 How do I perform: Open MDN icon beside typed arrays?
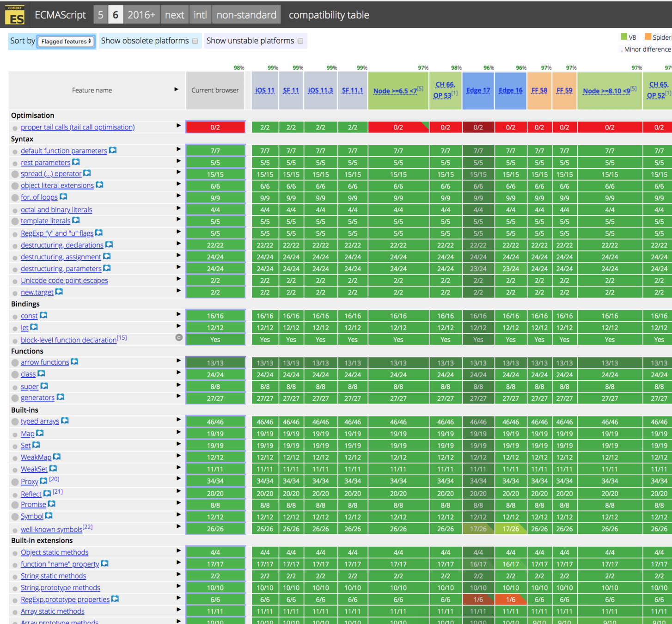click(65, 420)
